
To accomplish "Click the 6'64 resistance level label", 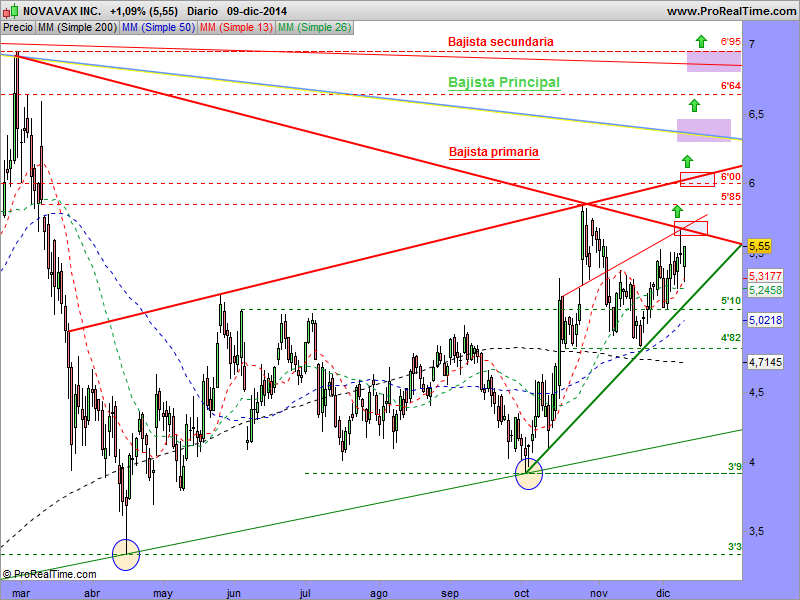I will pyautogui.click(x=730, y=86).
